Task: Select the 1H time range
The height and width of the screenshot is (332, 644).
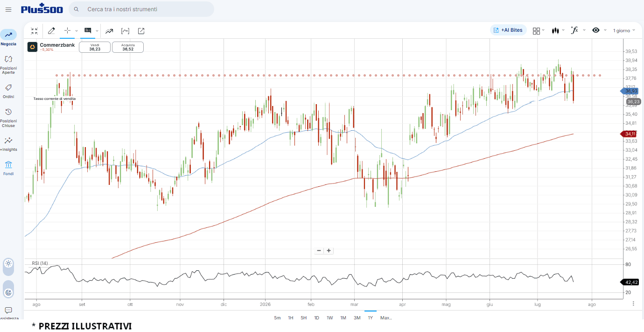Action: (x=290, y=318)
